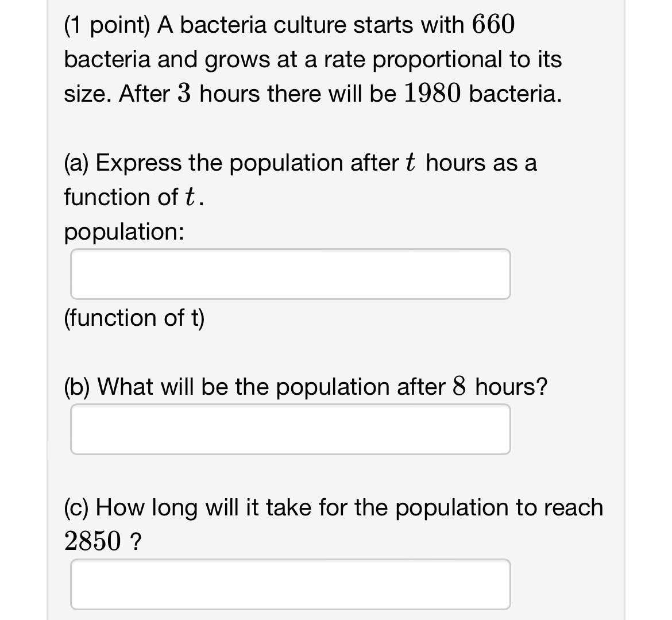Click the population after 8 hours field

290,429
